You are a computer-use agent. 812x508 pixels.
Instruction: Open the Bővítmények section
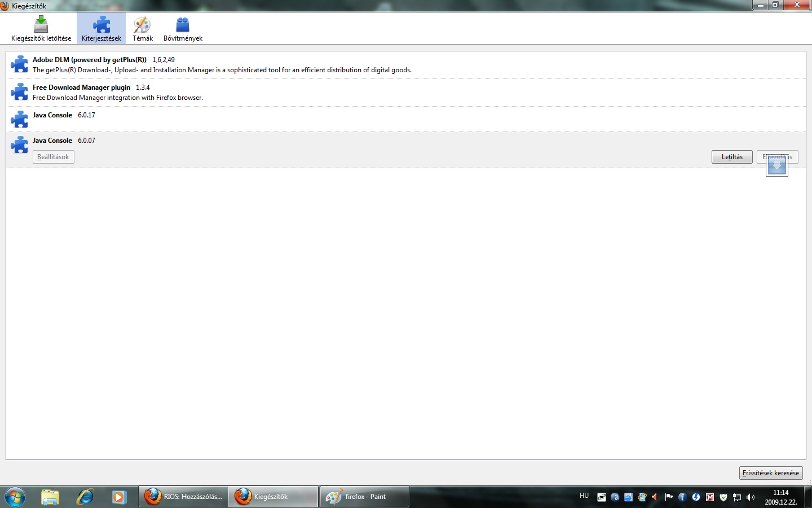(x=183, y=29)
